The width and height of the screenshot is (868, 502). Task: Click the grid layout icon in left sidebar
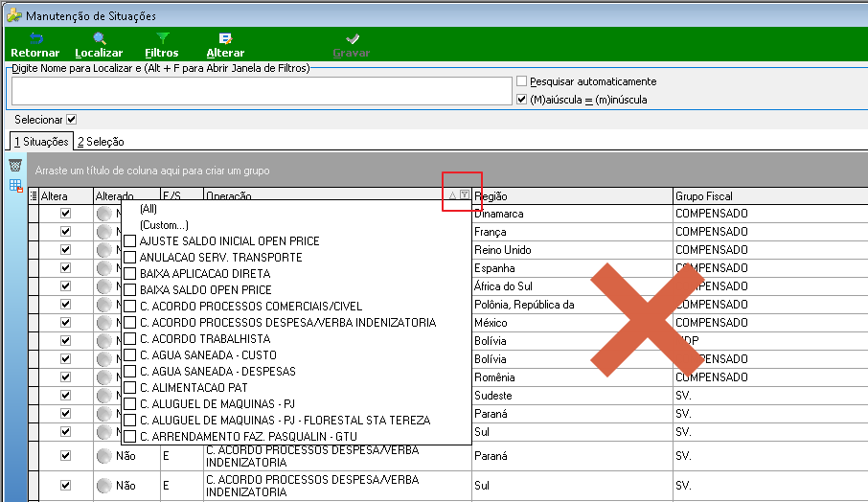point(15,186)
